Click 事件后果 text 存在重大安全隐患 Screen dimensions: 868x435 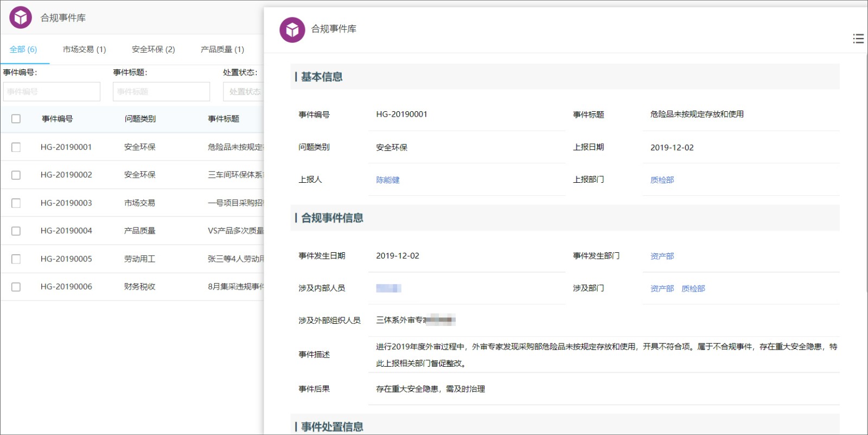coord(407,389)
